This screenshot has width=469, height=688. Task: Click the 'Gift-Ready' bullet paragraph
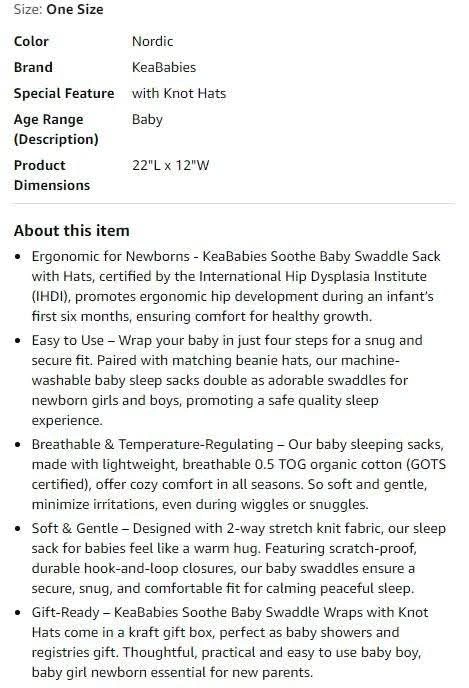[x=230, y=642]
